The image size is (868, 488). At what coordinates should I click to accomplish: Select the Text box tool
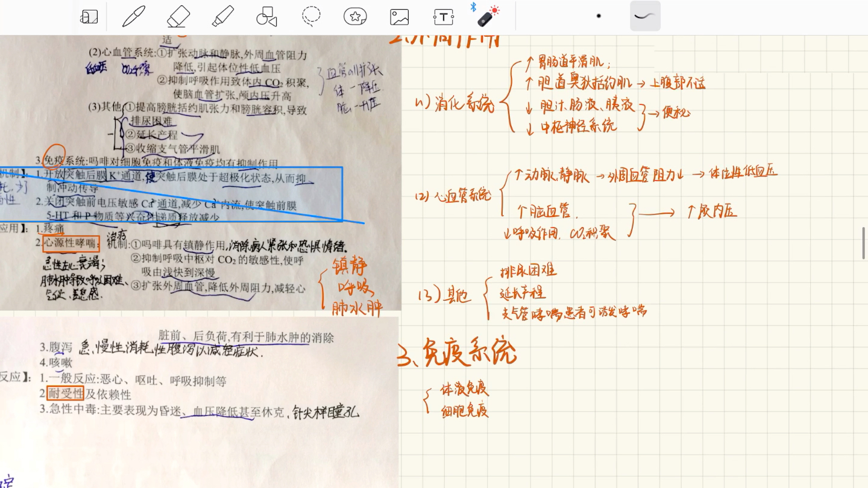444,17
